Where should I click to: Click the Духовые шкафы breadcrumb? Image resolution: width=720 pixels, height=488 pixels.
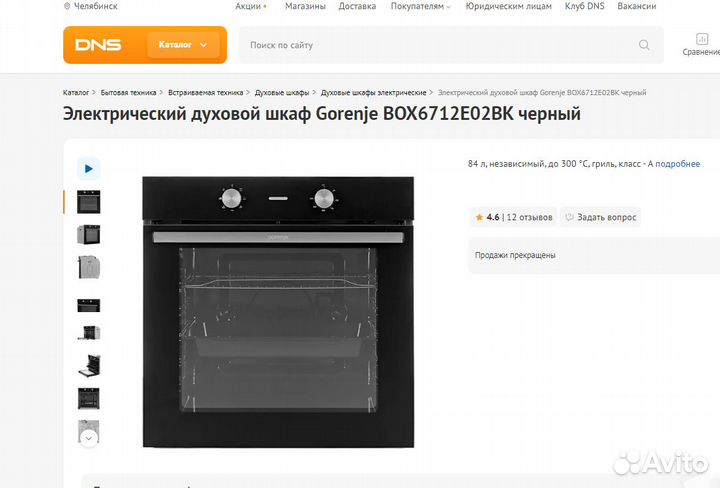282,93
